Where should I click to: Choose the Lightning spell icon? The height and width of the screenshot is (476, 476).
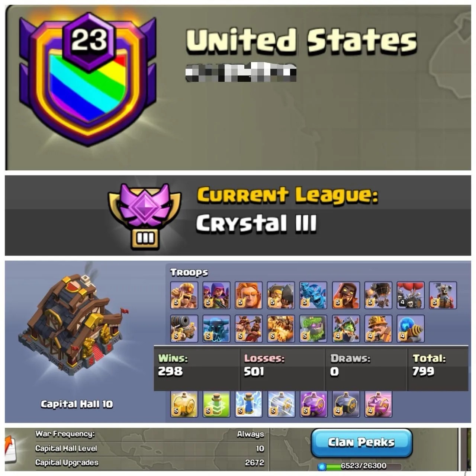pyautogui.click(x=248, y=404)
